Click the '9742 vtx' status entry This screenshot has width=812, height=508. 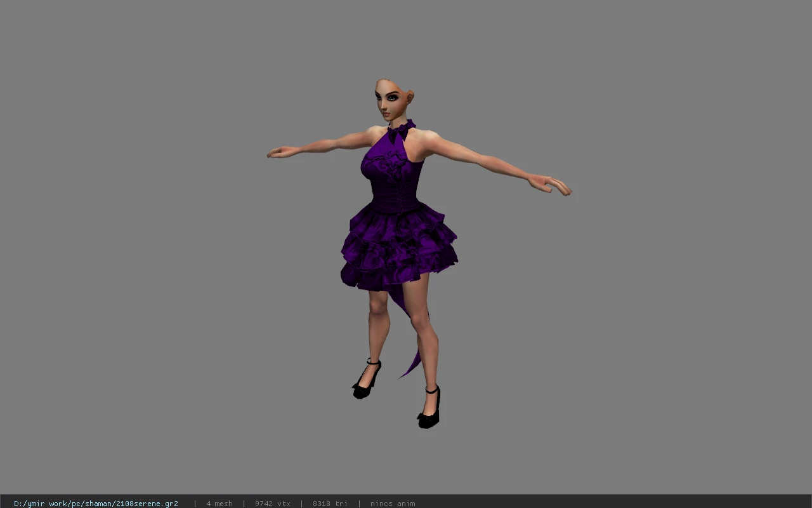pos(273,504)
